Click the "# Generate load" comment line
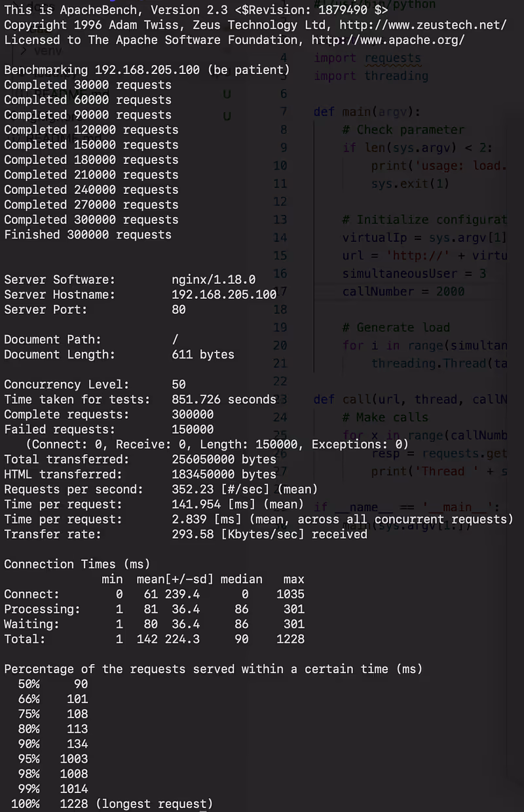 [396, 327]
